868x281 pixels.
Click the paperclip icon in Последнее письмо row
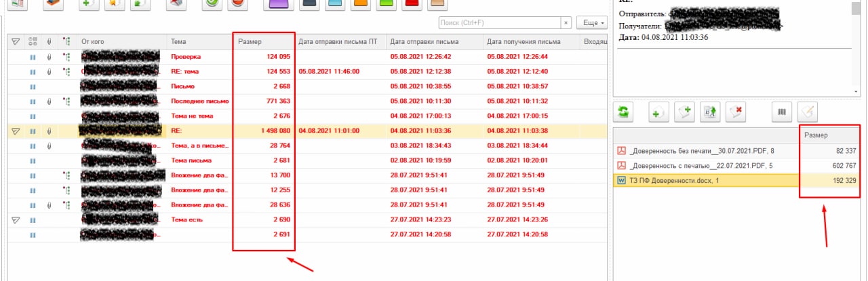point(49,102)
